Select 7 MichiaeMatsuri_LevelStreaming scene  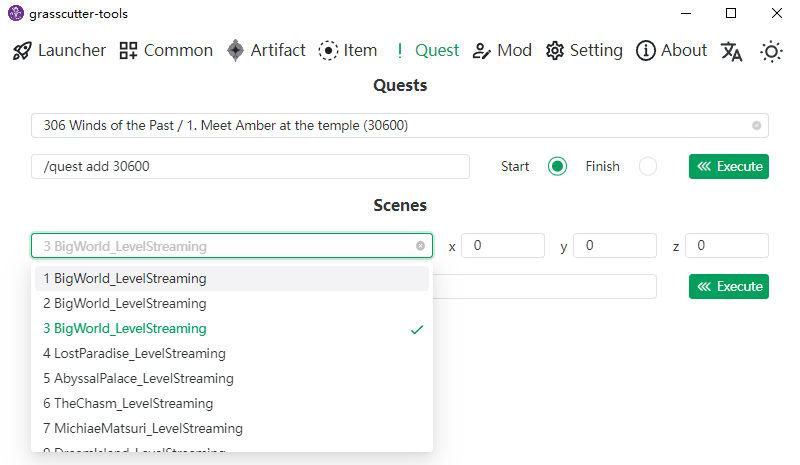[x=232, y=429]
